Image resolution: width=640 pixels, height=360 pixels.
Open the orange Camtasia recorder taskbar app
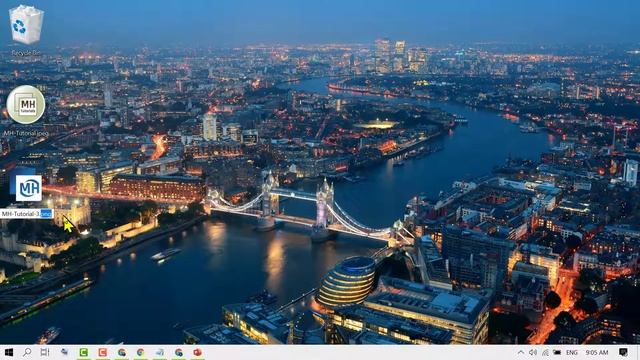tap(102, 352)
